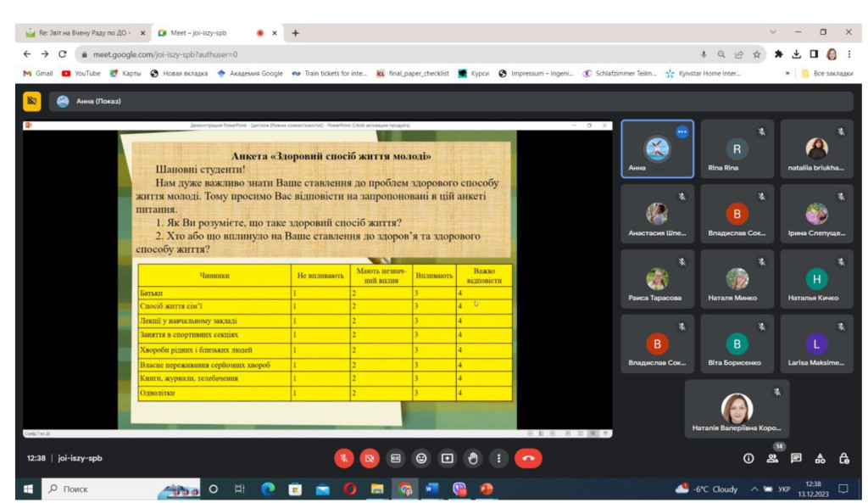Raise your hand in the meeting
Screen dimensions: 868x503
(473, 458)
